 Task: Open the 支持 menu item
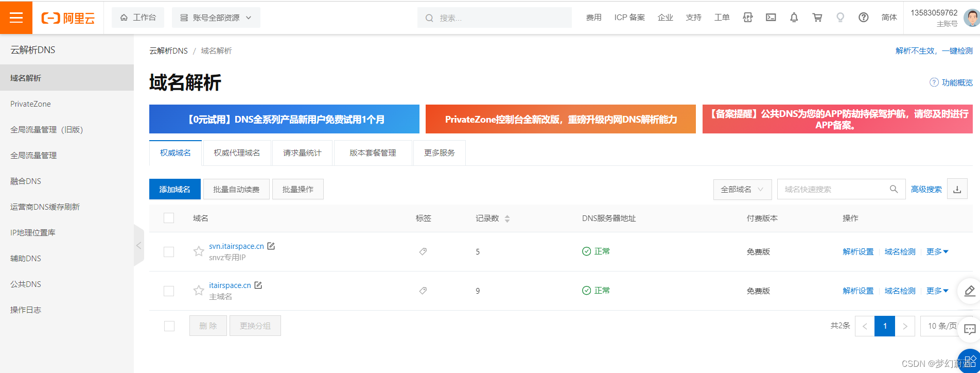[x=693, y=18]
